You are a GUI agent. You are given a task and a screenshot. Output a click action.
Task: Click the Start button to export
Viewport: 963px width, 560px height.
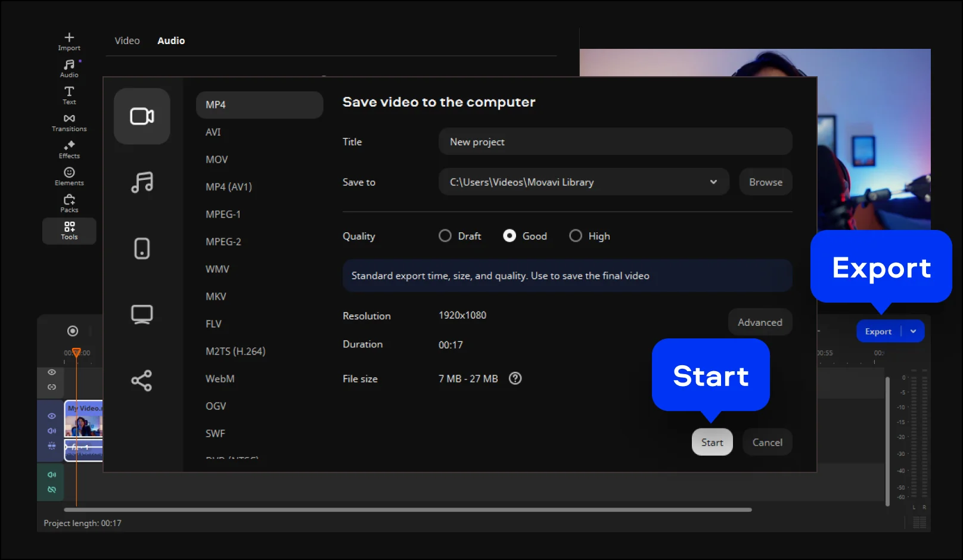pos(712,442)
